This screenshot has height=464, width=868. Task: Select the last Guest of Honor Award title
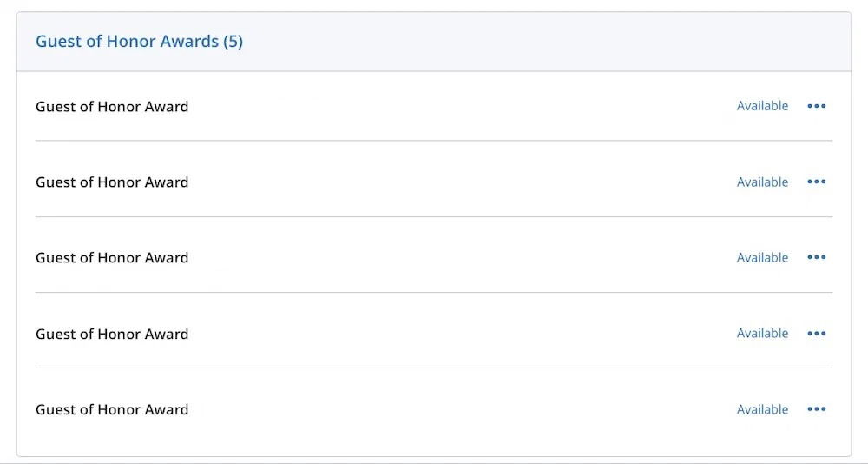pos(112,410)
